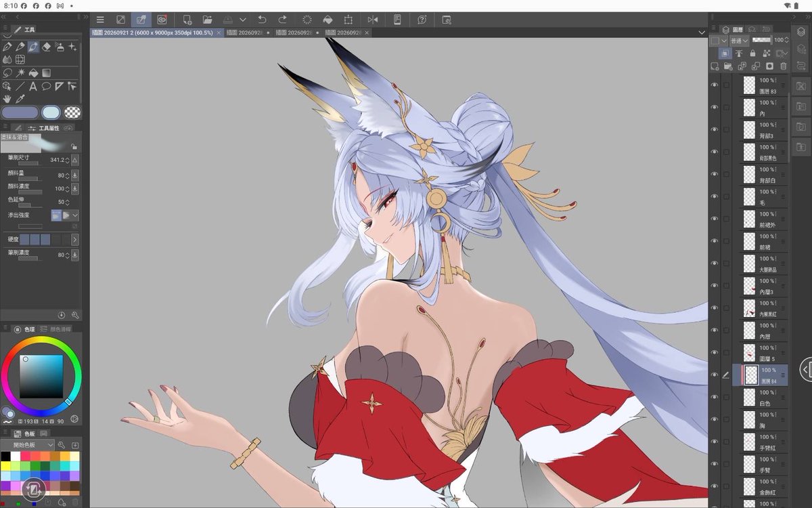Image resolution: width=812 pixels, height=508 pixels.
Task: Toggle visibility of layer 圖層 83
Action: (714, 85)
